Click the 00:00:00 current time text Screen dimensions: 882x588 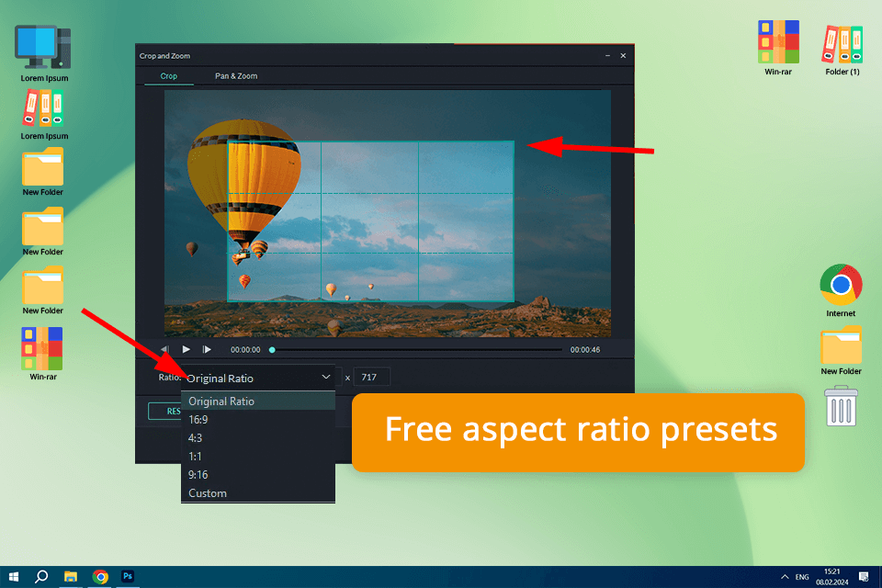pyautogui.click(x=245, y=349)
